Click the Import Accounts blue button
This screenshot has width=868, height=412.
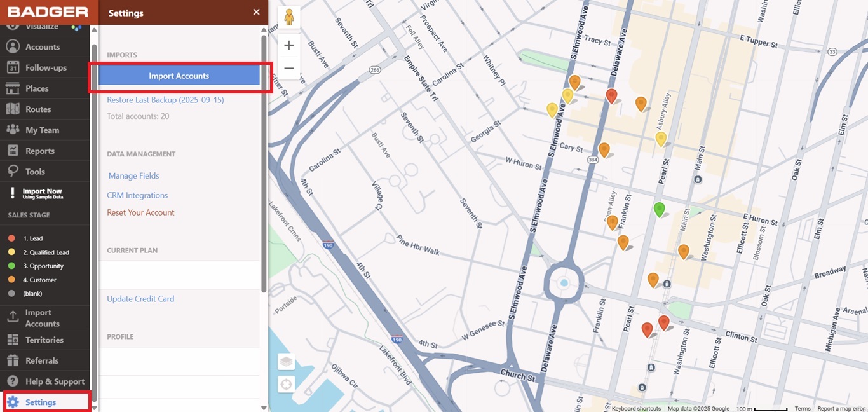pyautogui.click(x=179, y=76)
